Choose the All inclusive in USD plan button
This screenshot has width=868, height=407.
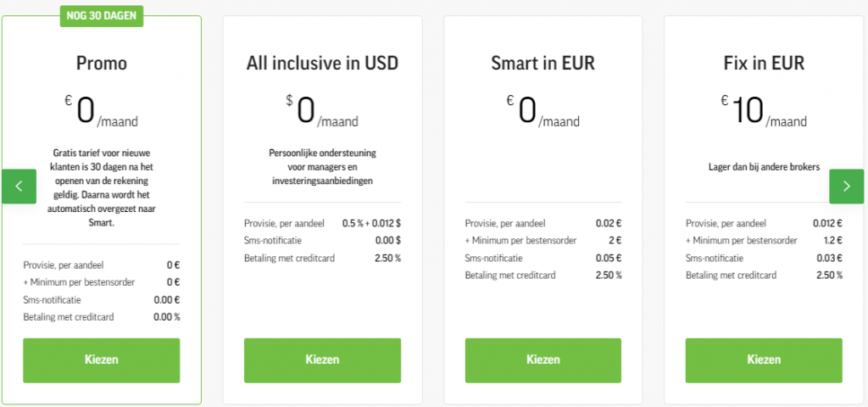click(x=322, y=360)
